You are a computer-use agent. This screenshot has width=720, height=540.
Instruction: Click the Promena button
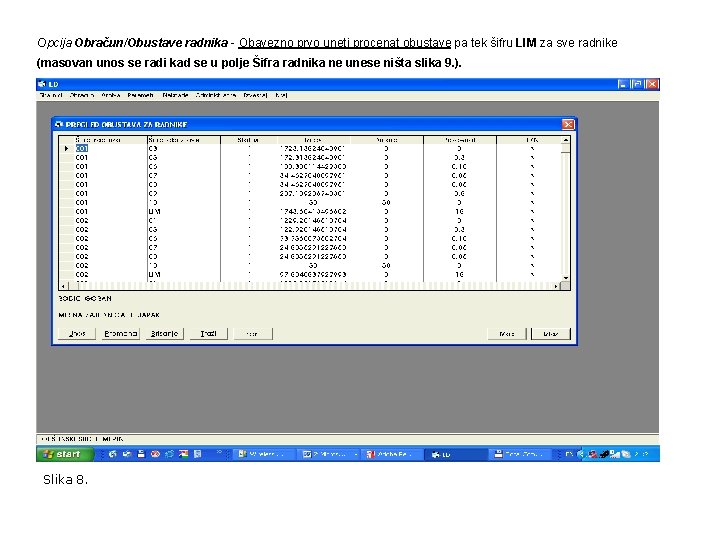[x=121, y=333]
